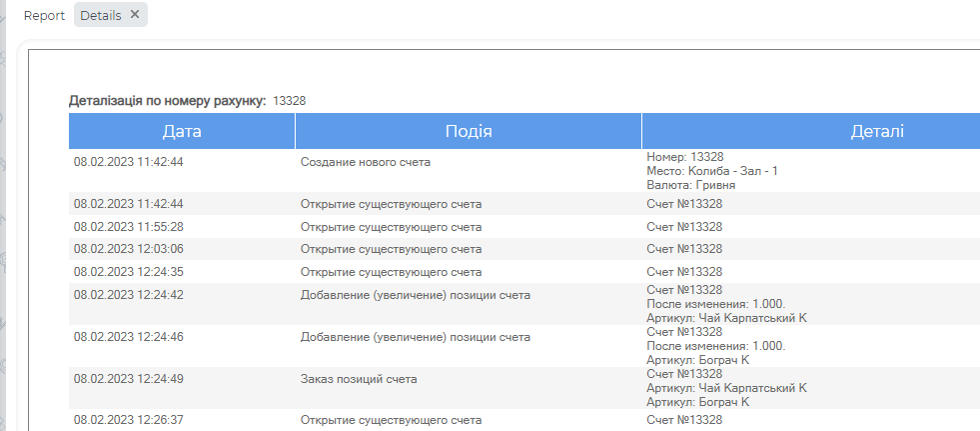Image resolution: width=980 pixels, height=431 pixels.
Task: Click the Деталі column header
Action: 877,131
